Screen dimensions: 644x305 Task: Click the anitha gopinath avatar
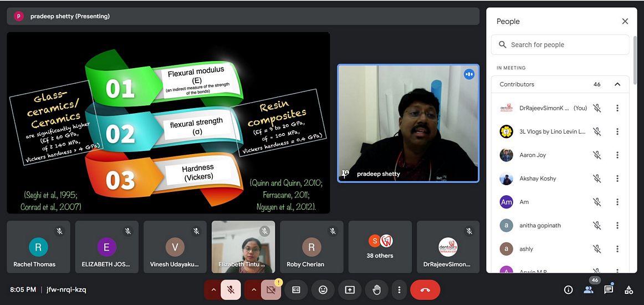(507, 225)
